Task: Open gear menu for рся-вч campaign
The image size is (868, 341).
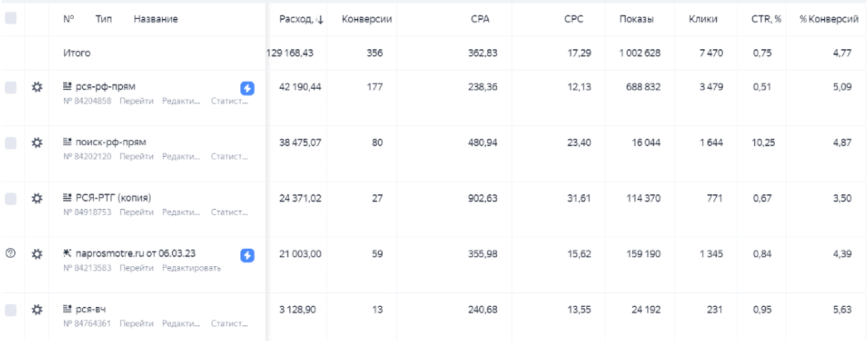Action: click(37, 310)
